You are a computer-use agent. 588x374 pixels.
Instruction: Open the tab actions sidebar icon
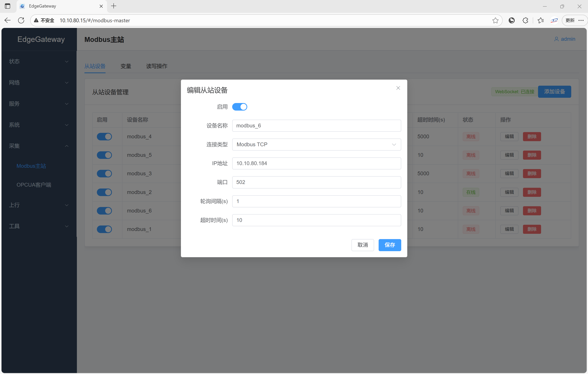[x=8, y=6]
